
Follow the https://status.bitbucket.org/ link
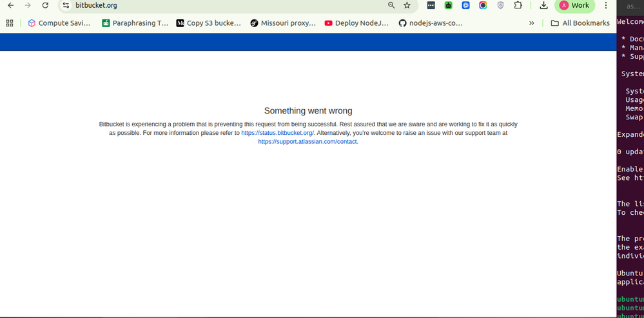pos(278,133)
